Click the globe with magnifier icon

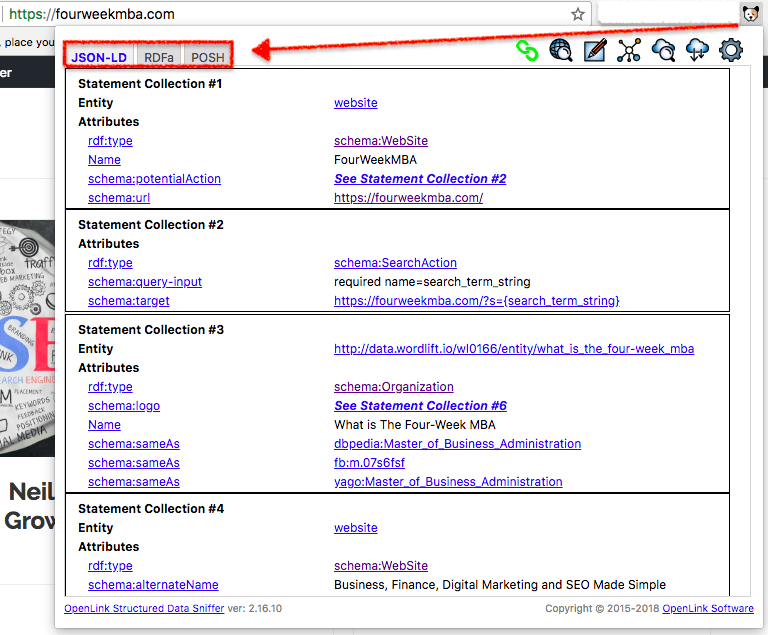561,50
